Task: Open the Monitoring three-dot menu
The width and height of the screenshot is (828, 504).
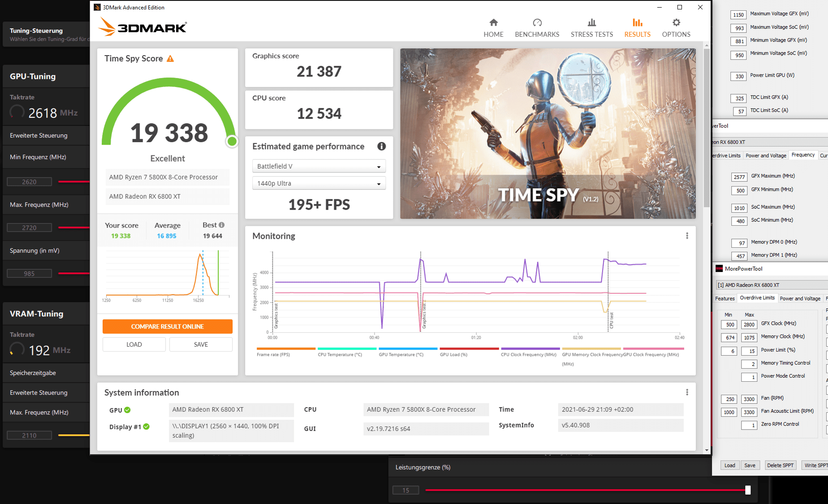Action: pos(687,236)
